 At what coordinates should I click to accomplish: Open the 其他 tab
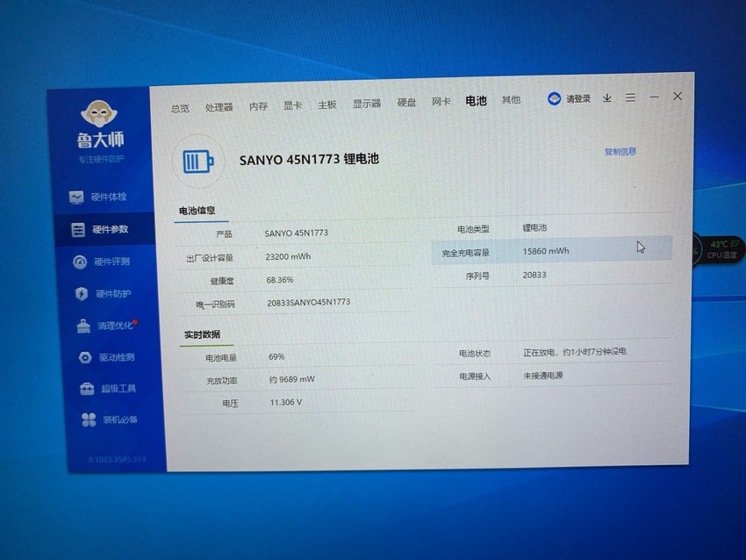[x=511, y=99]
